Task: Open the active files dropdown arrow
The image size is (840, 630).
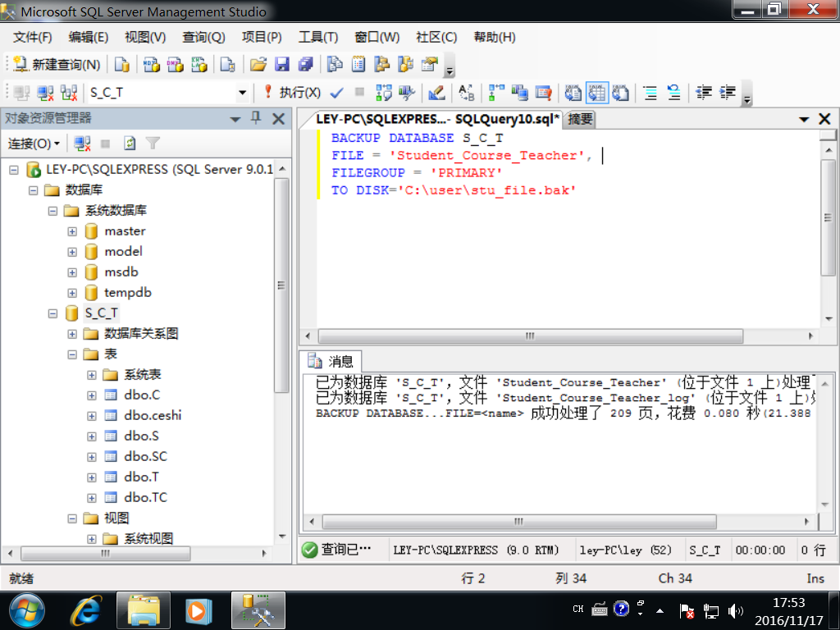Action: point(804,119)
